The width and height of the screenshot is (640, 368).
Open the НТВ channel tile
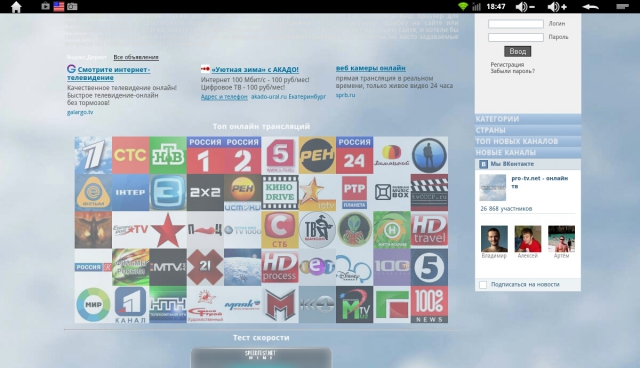click(168, 155)
